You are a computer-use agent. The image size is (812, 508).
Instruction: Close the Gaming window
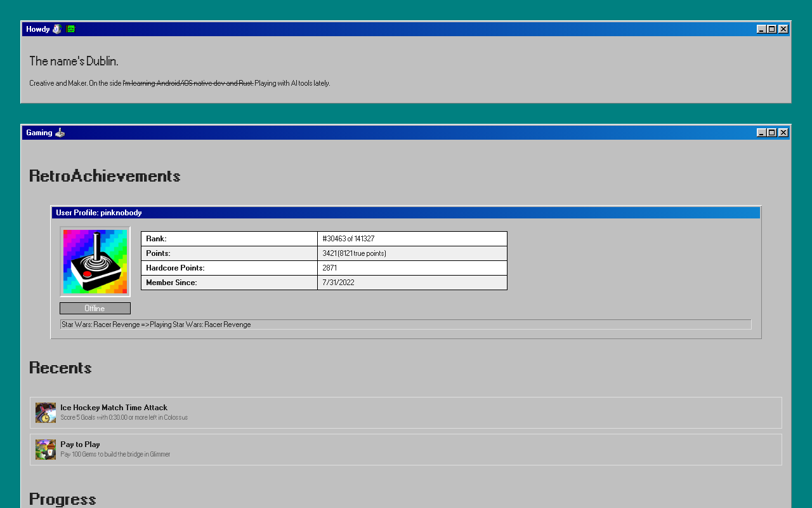pyautogui.click(x=783, y=133)
